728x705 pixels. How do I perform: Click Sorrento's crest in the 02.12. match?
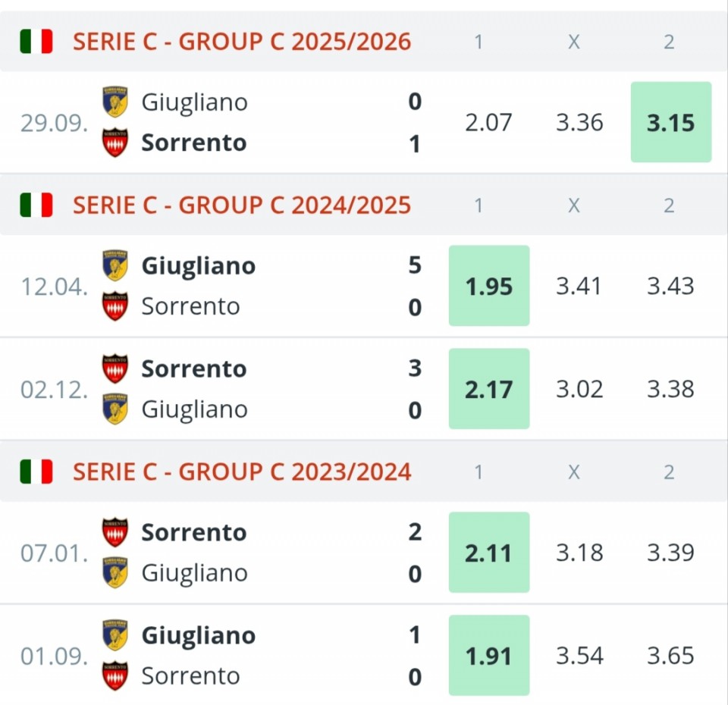[x=115, y=368]
